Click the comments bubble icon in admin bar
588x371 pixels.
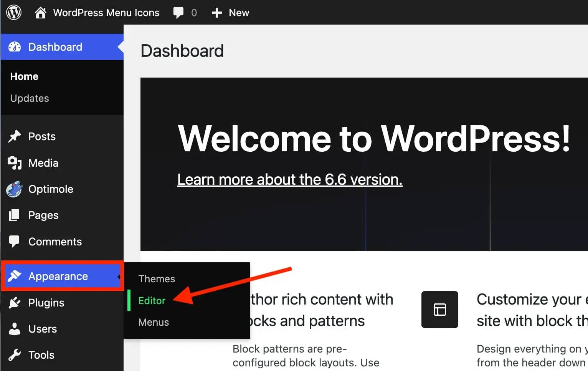coord(178,13)
